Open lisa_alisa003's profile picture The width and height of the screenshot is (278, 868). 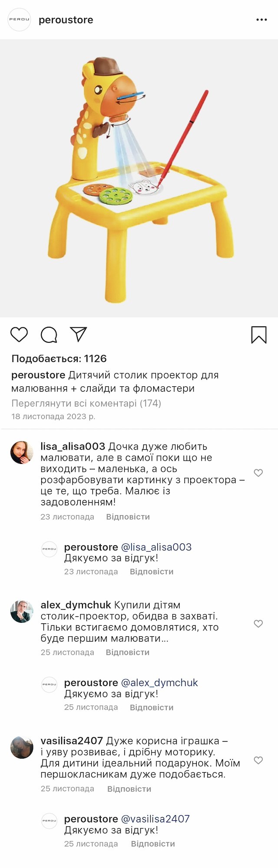22,452
